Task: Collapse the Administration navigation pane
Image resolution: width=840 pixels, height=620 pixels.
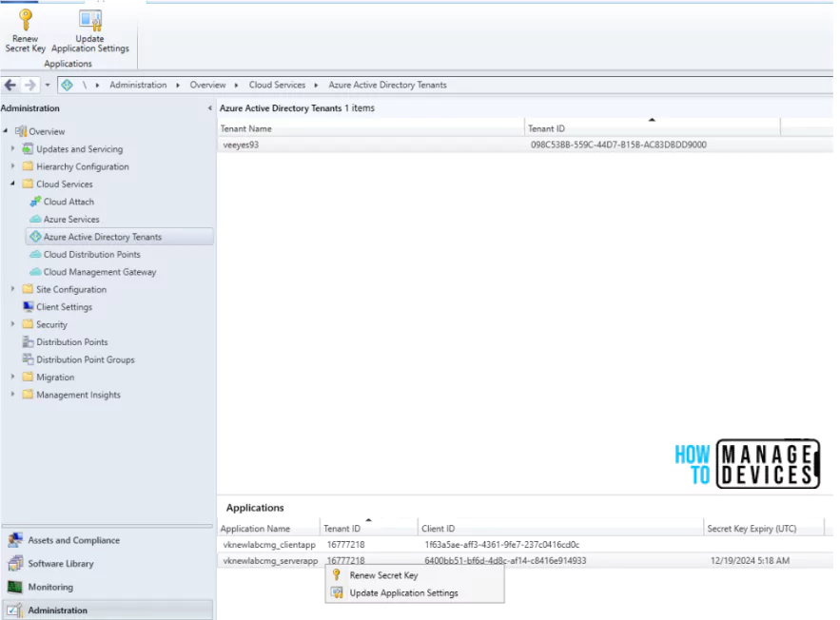Action: tap(209, 108)
